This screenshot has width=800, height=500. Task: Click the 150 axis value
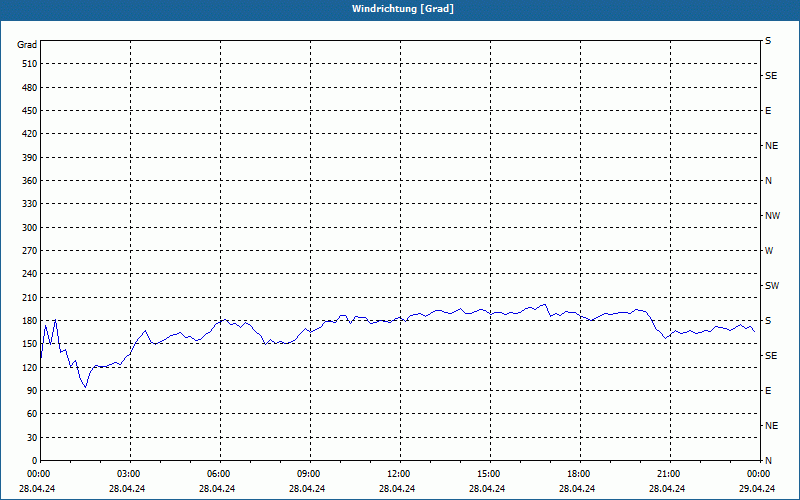coord(30,344)
